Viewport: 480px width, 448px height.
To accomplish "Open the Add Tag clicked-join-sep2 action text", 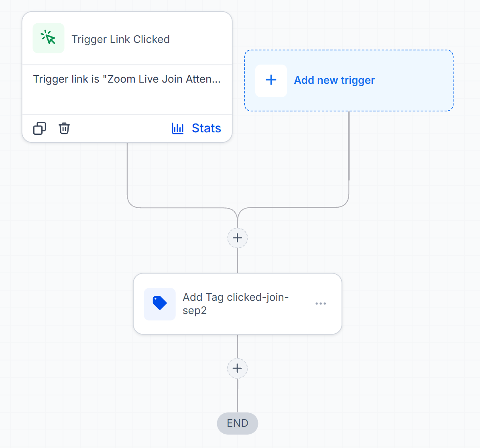I will pos(236,304).
